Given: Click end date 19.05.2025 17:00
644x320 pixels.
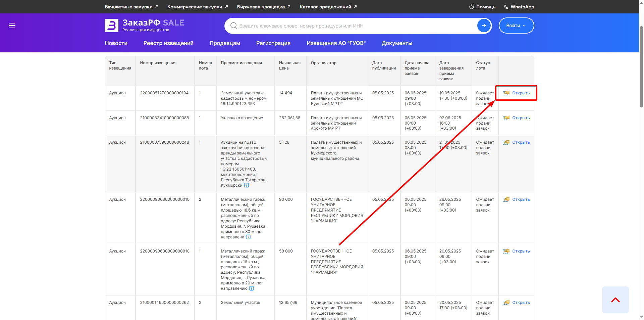Looking at the screenshot, I should 453,96.
